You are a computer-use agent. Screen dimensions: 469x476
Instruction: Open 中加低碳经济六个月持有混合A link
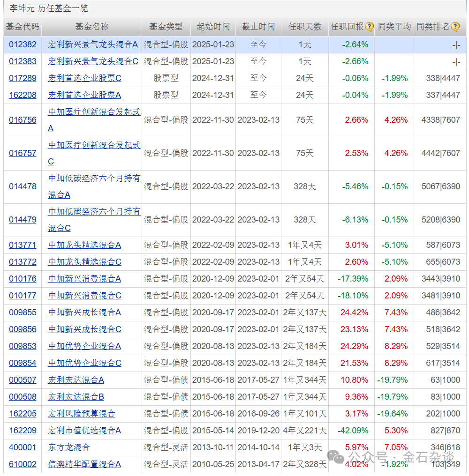[94, 186]
